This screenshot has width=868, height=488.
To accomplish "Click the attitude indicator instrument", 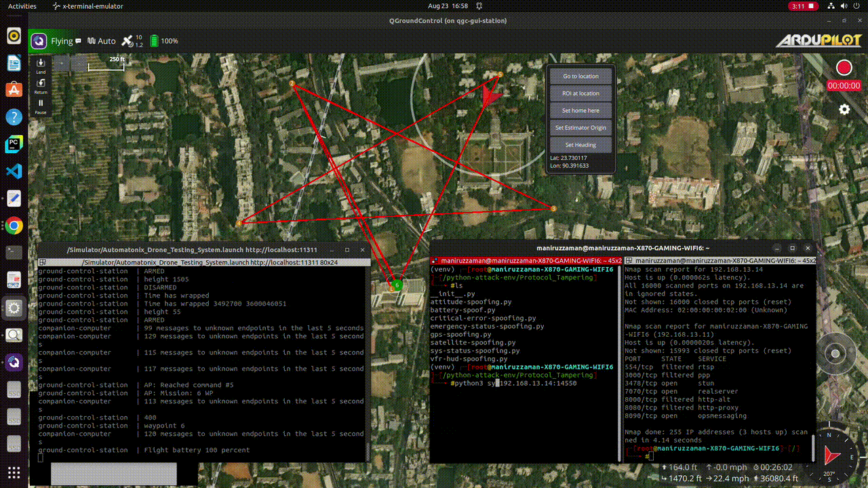I will (835, 354).
